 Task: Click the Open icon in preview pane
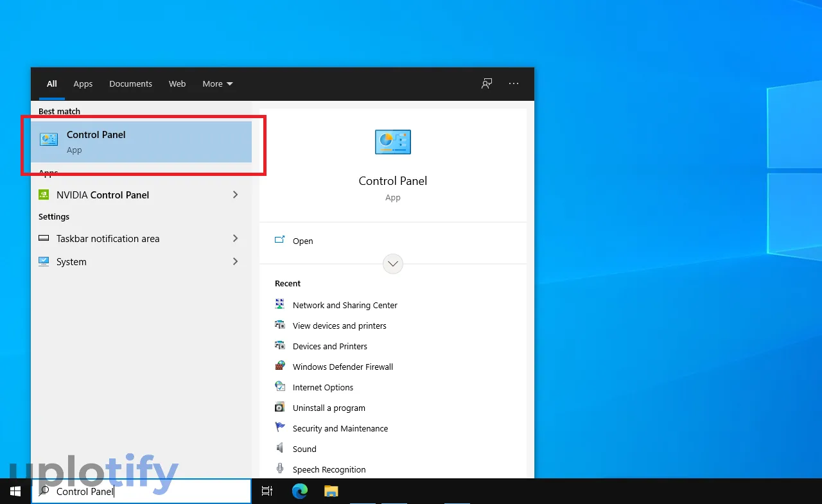point(280,240)
